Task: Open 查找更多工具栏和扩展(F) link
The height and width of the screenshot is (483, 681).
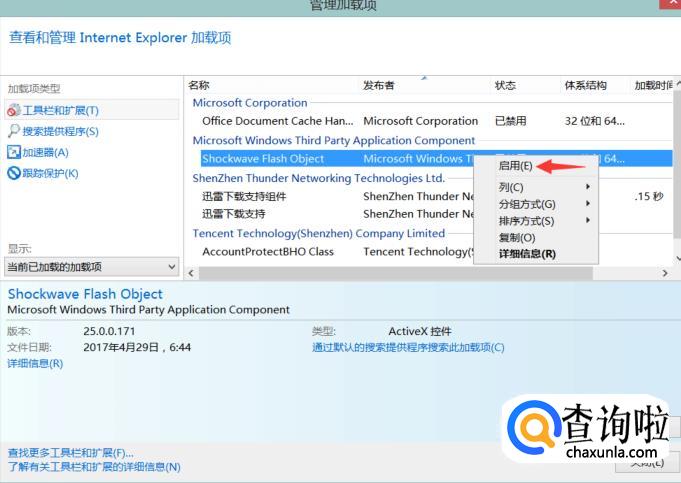Action: click(71, 453)
